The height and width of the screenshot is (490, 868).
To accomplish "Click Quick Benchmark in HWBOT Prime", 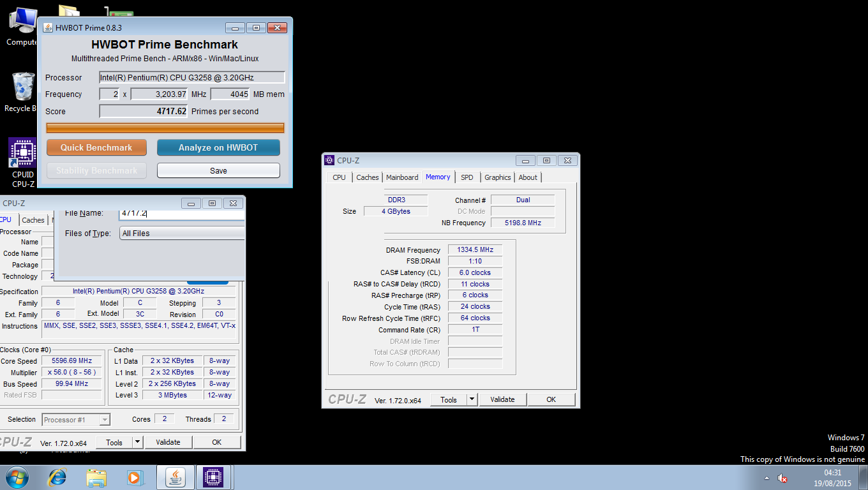I will tap(96, 147).
